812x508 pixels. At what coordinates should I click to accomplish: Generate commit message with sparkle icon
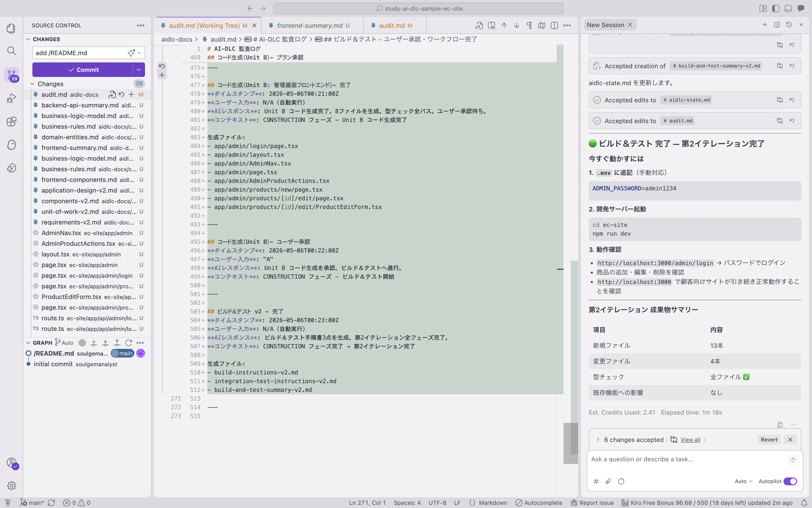click(131, 53)
